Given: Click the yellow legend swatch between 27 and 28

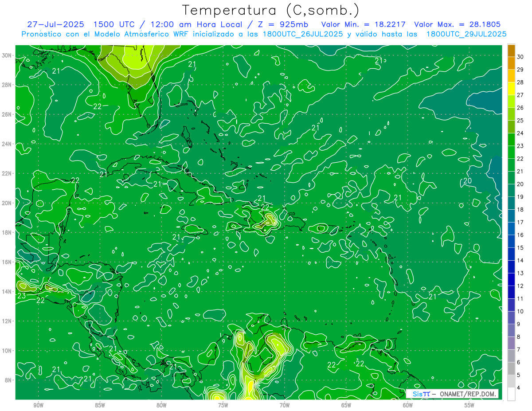Looking at the screenshot, I should 511,89.
